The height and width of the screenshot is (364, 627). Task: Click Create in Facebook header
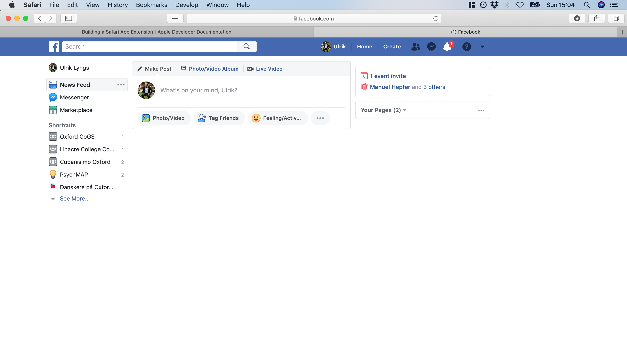[x=392, y=46]
